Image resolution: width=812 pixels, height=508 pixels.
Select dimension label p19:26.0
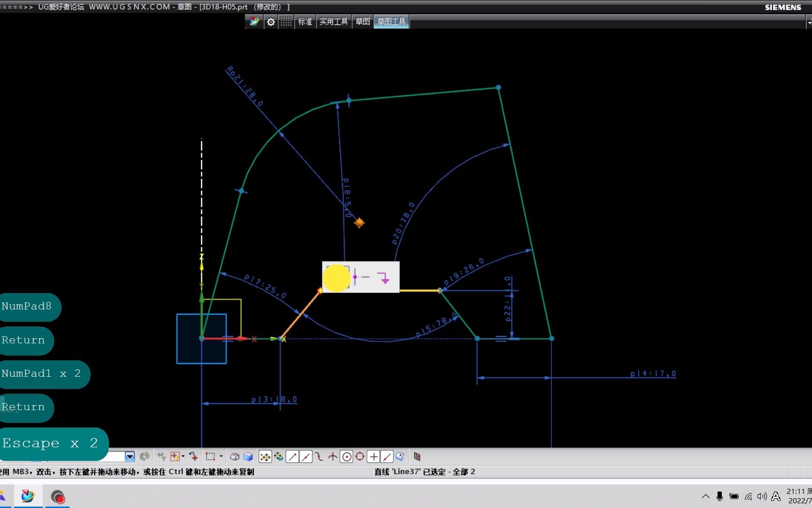click(464, 271)
